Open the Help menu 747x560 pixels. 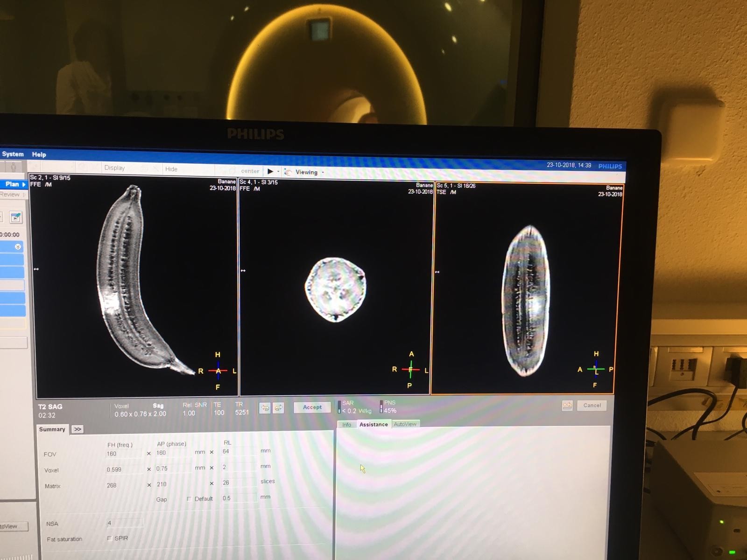pos(39,154)
